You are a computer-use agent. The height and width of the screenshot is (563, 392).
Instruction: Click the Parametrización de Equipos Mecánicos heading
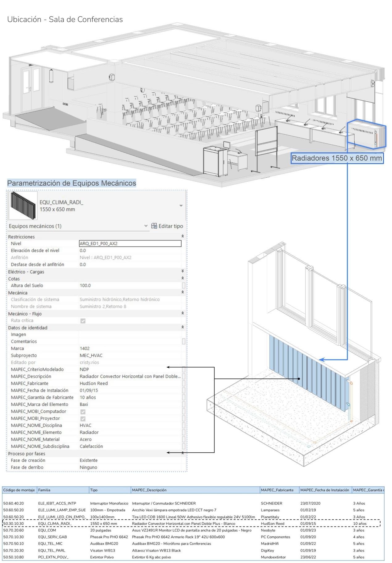[x=72, y=183]
